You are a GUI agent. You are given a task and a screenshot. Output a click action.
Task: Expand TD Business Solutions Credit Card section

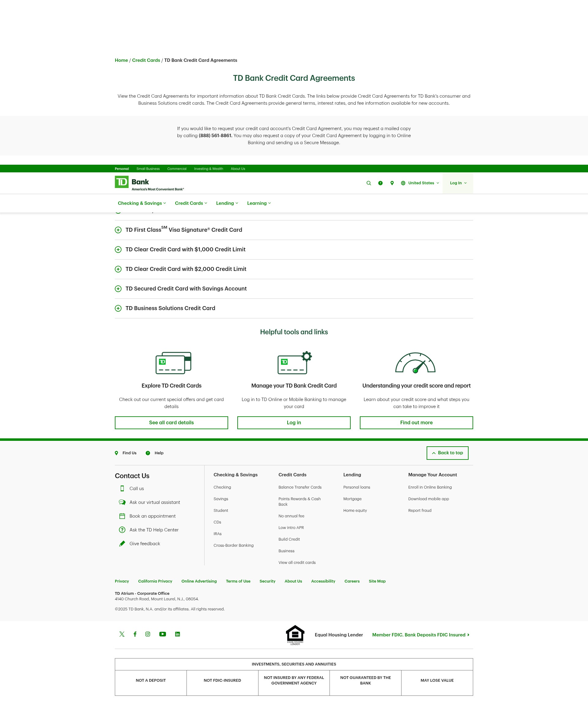click(294, 308)
